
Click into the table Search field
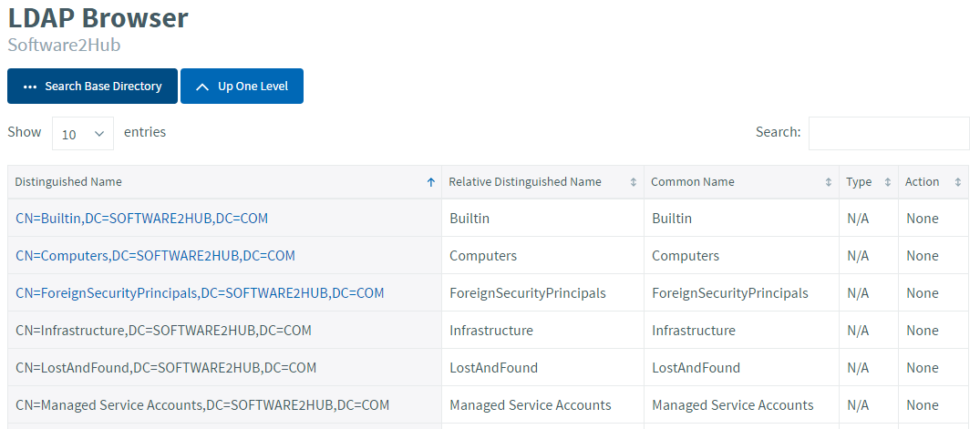[888, 133]
